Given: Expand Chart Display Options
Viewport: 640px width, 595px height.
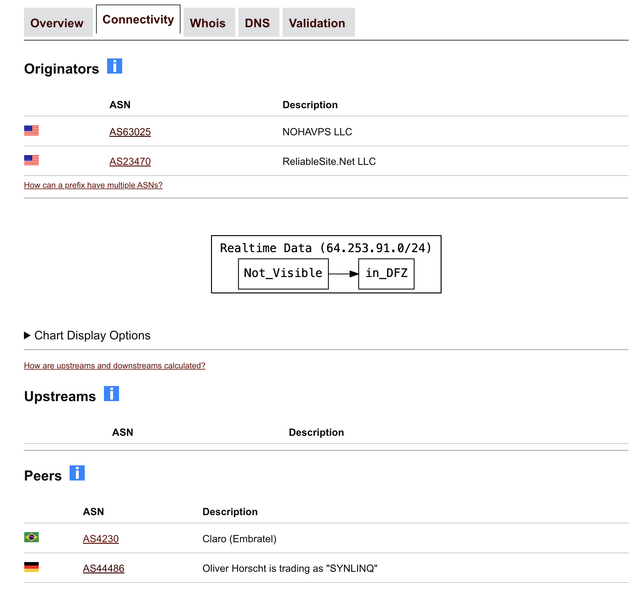Looking at the screenshot, I should [x=87, y=335].
